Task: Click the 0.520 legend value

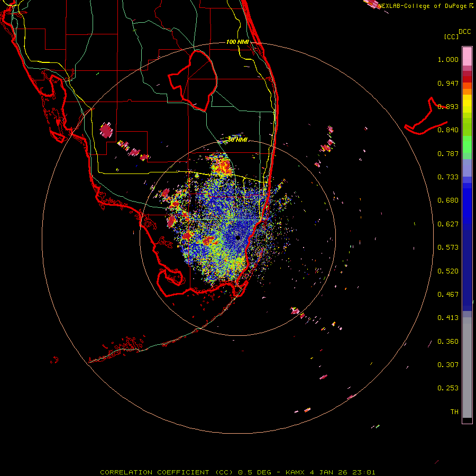Action: [448, 271]
